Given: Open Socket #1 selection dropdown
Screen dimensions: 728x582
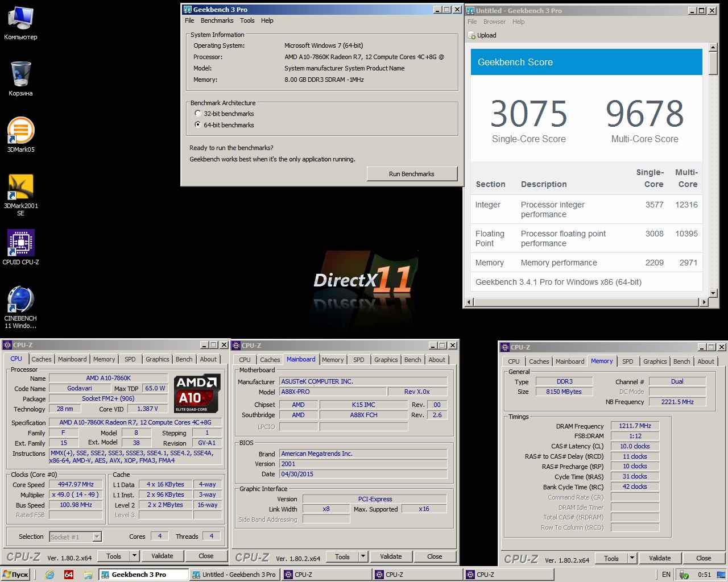Looking at the screenshot, I should (97, 537).
